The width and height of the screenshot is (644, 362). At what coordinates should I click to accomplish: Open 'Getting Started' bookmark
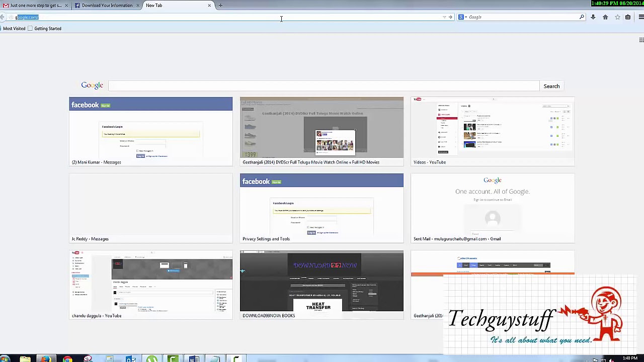pyautogui.click(x=44, y=29)
